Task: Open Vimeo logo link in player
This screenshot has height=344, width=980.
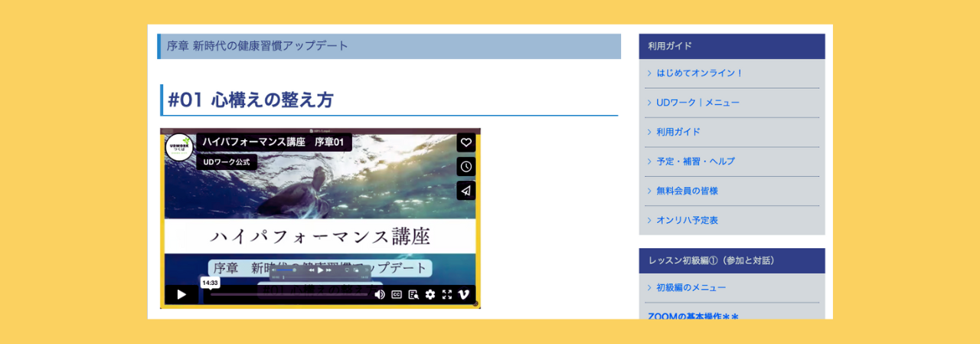Action: (x=463, y=294)
